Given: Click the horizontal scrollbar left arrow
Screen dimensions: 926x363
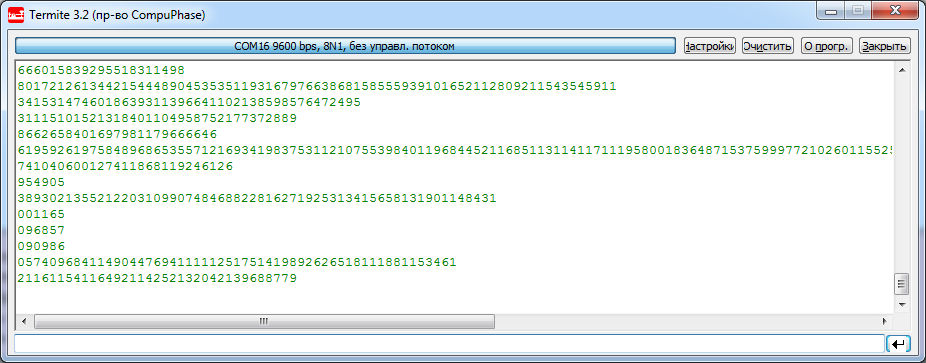Looking at the screenshot, I should [x=24, y=322].
